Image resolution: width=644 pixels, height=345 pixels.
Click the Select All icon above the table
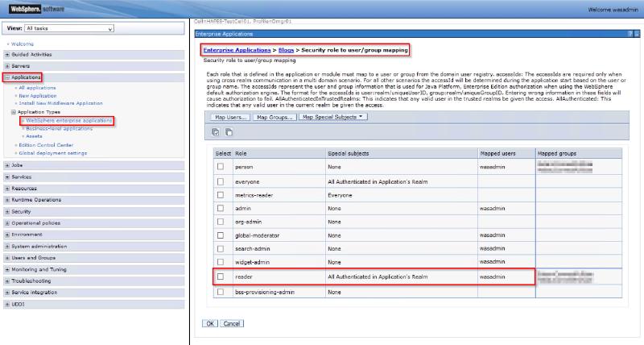click(x=215, y=132)
